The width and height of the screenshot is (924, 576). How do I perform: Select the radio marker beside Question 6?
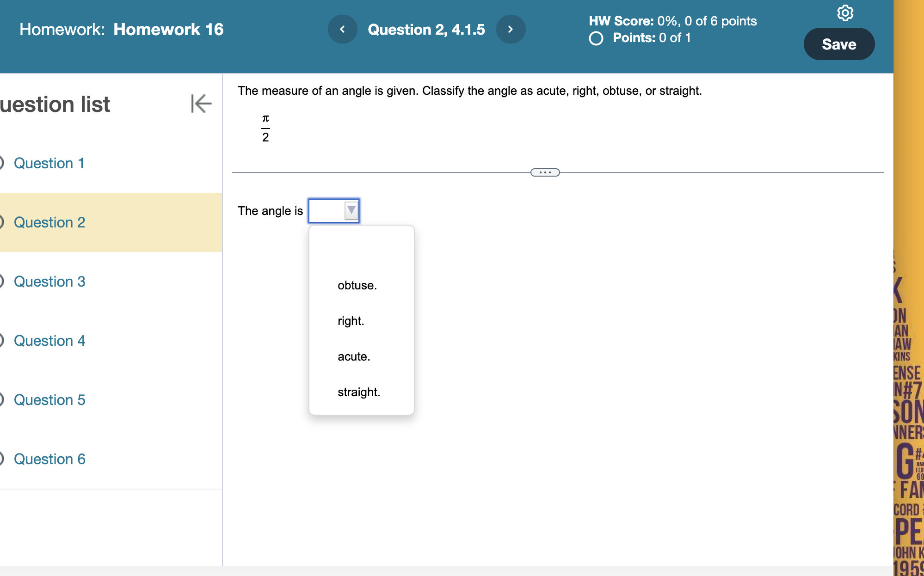point(1,459)
